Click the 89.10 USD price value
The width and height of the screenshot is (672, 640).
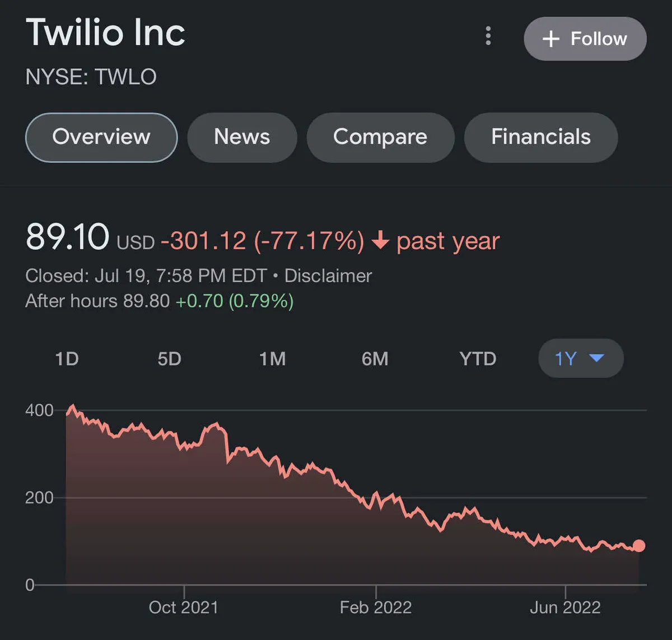pos(68,237)
